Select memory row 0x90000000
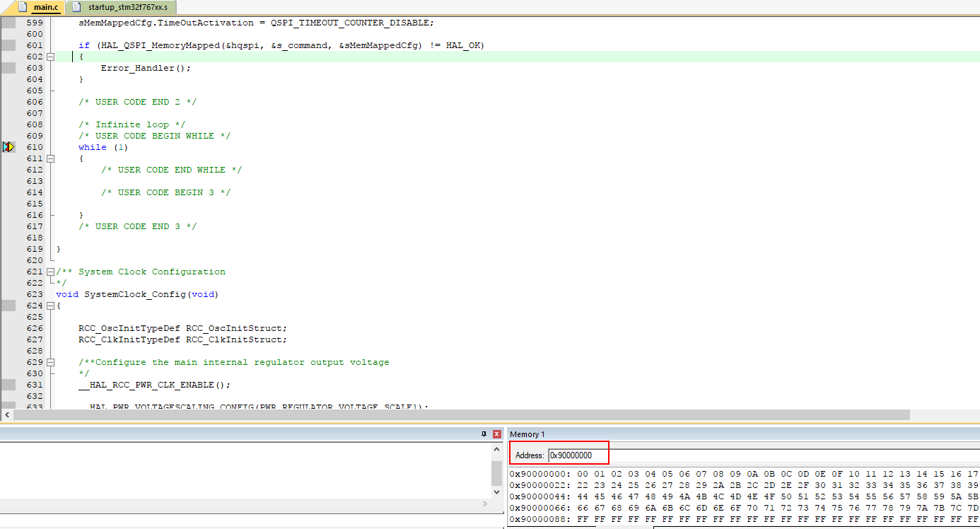The height and width of the screenshot is (529, 980). click(x=744, y=474)
